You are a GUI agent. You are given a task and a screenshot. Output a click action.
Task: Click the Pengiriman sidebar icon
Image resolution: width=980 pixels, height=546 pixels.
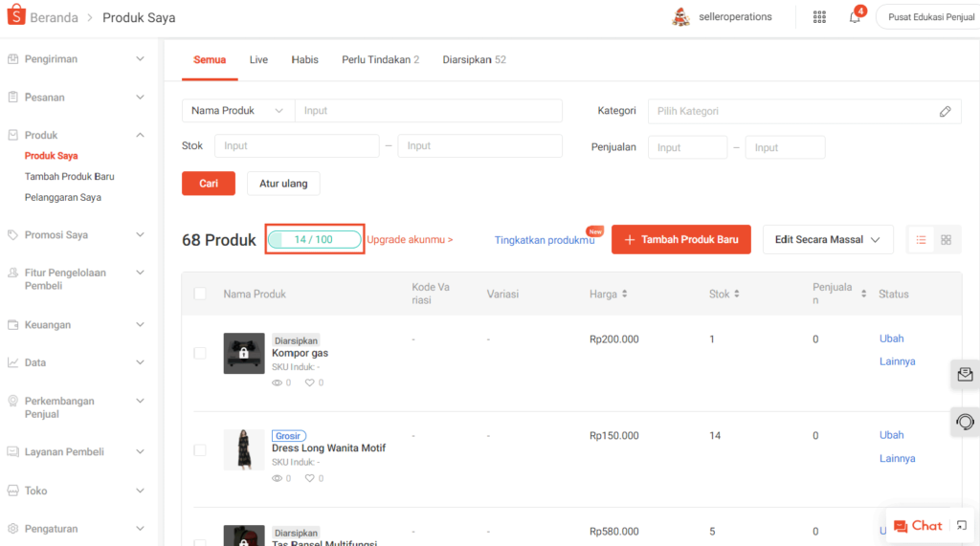tap(12, 58)
